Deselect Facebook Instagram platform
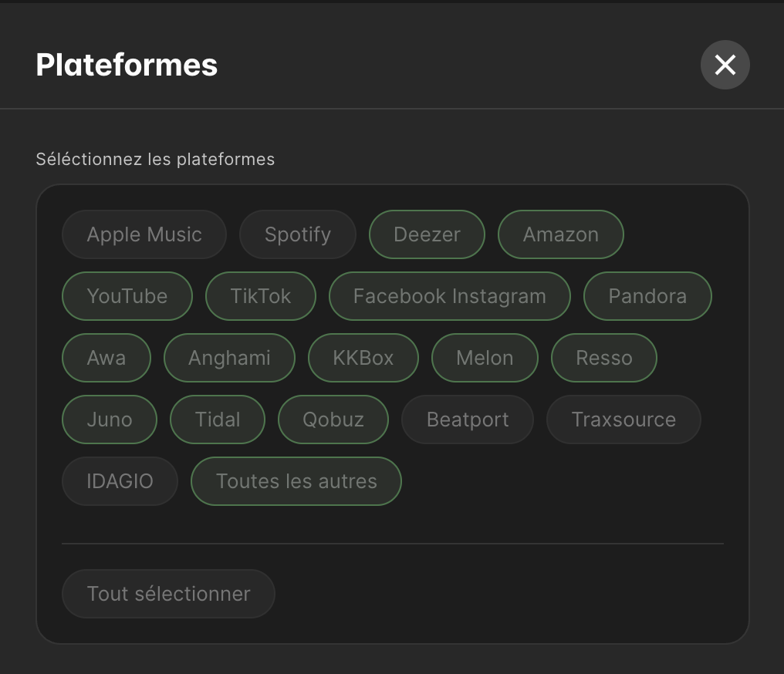The height and width of the screenshot is (674, 784). (x=450, y=296)
